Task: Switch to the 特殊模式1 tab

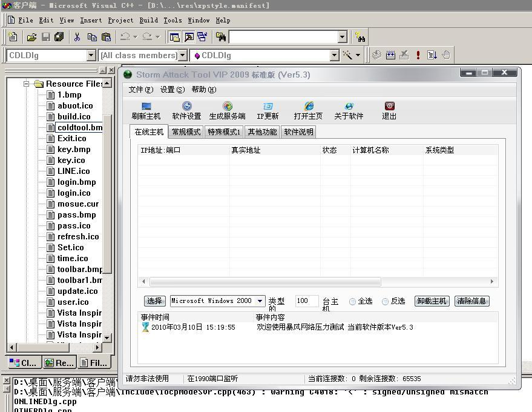Action: (224, 132)
